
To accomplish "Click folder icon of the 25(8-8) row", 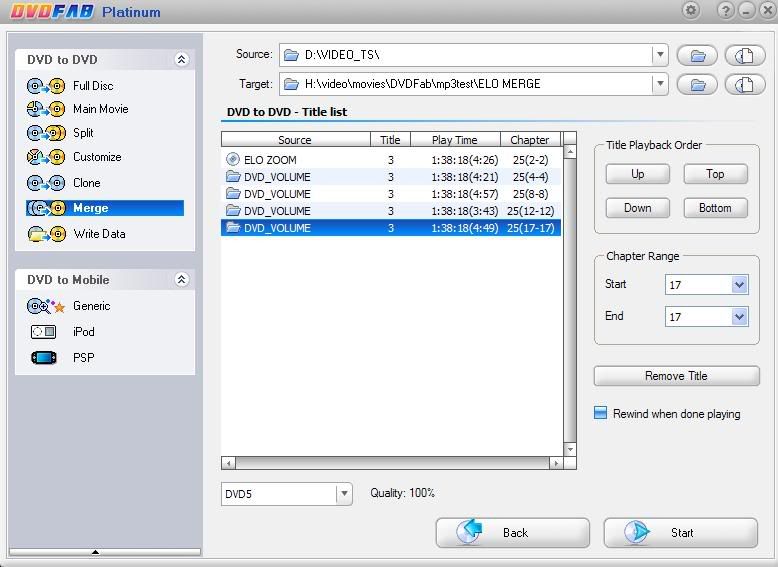I will [233, 193].
